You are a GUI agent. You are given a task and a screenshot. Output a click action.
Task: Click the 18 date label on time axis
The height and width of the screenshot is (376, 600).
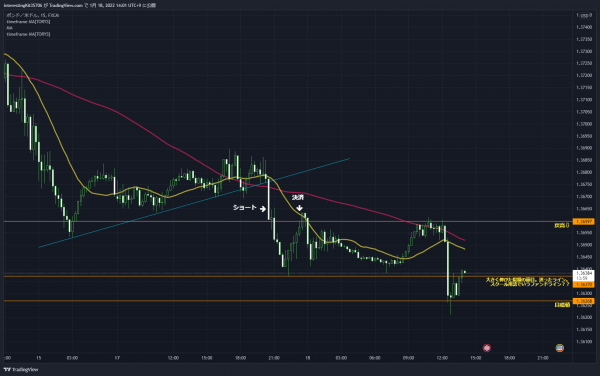(308, 358)
